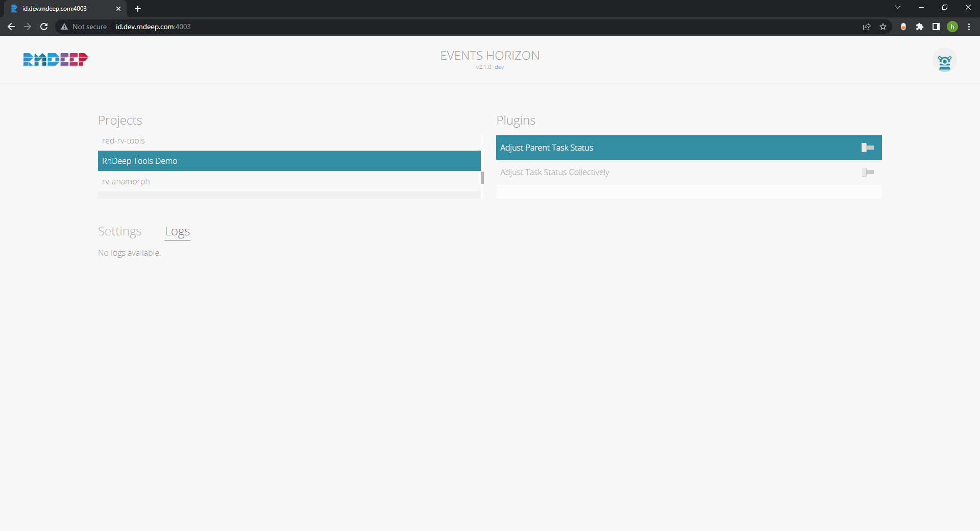Toggle Adjust Task Status Collectively switch
Screen dimensions: 980x531
(x=867, y=173)
